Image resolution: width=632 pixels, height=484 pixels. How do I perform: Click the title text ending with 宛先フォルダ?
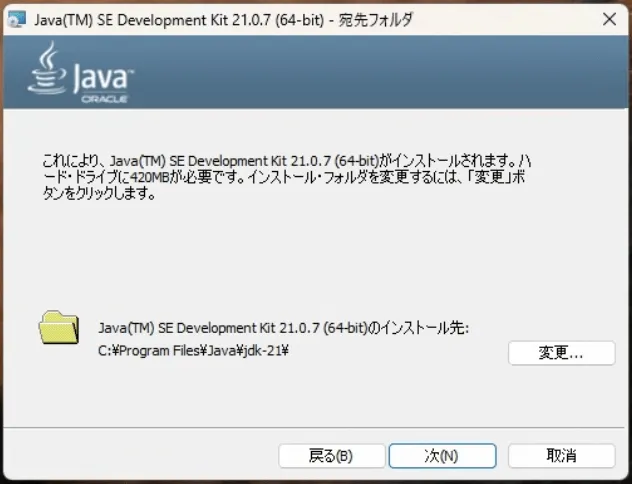(x=224, y=20)
